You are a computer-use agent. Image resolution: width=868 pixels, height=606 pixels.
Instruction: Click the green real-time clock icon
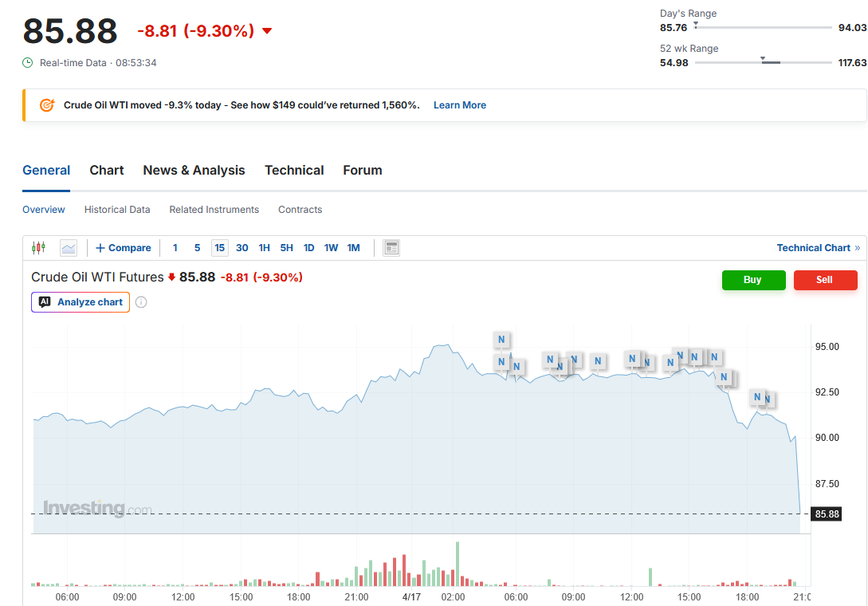coord(28,63)
